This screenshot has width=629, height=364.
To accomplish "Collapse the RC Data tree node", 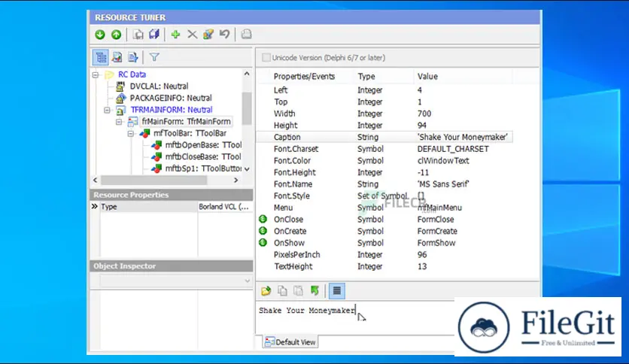I will click(x=96, y=75).
